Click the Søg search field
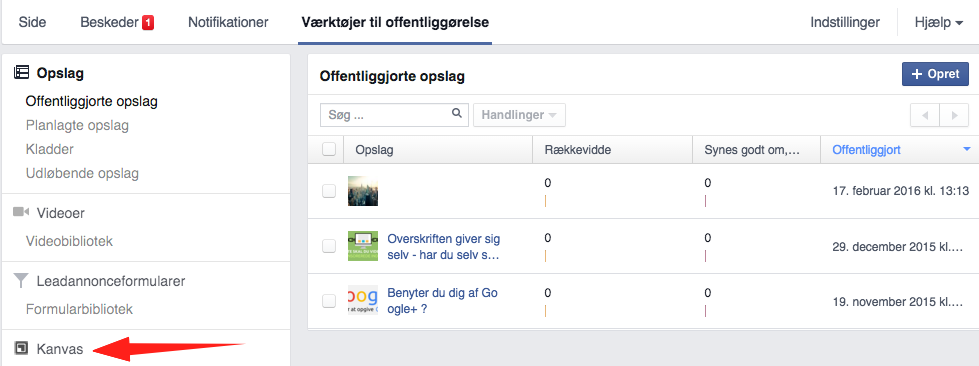 point(395,115)
